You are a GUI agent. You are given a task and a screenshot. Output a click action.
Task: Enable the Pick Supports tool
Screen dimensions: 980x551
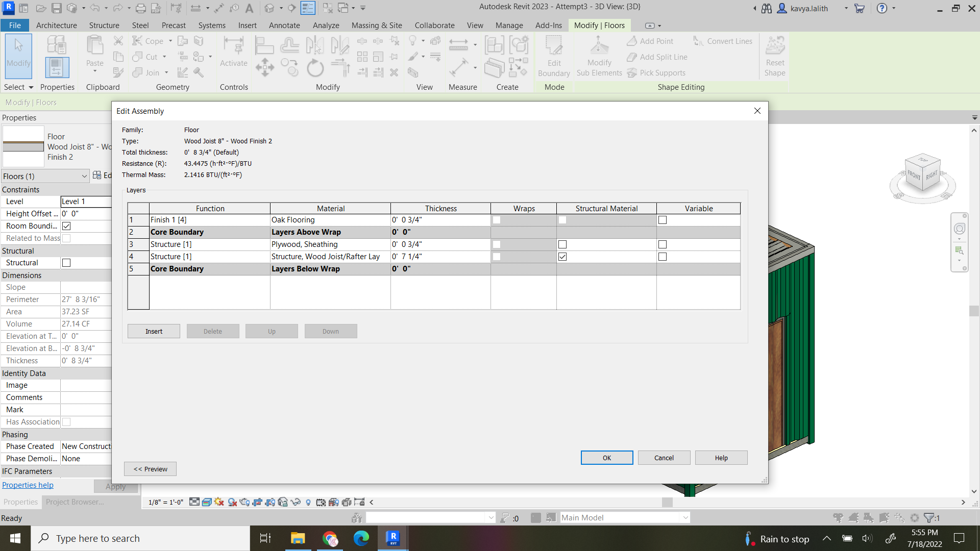click(656, 72)
